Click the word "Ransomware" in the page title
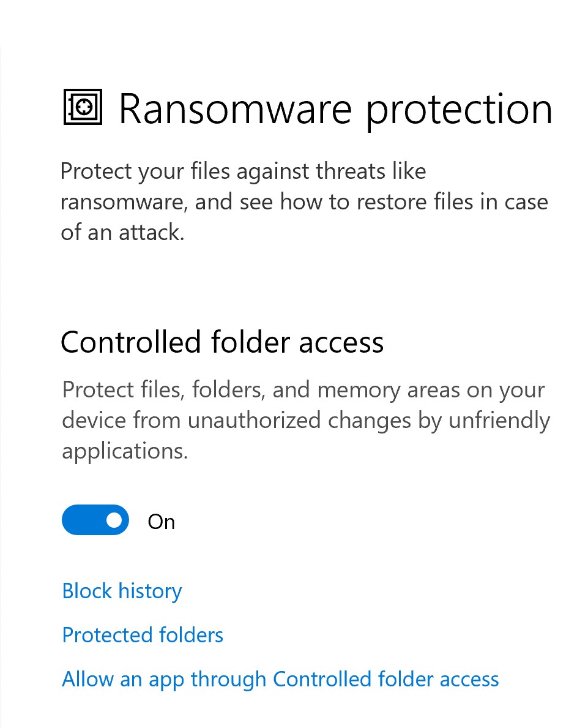Viewport: 588px width, 728px height. (236, 109)
